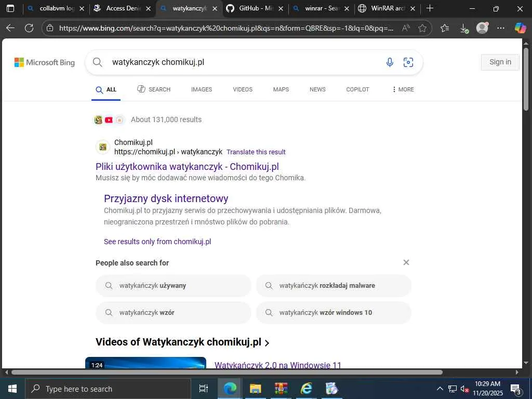Viewport: 532px width, 399px height.
Task: Select the VIDEOS search tab
Action: [243, 89]
